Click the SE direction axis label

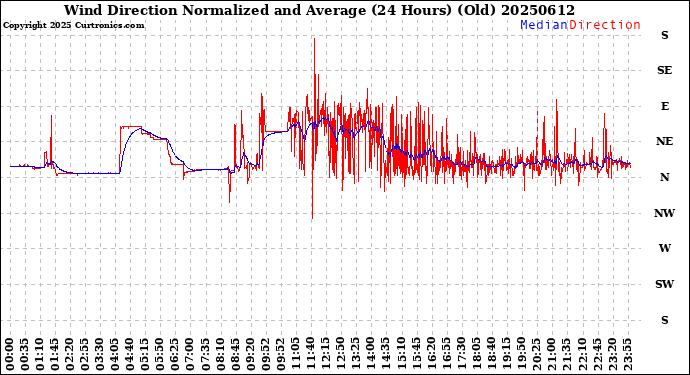[x=664, y=70]
